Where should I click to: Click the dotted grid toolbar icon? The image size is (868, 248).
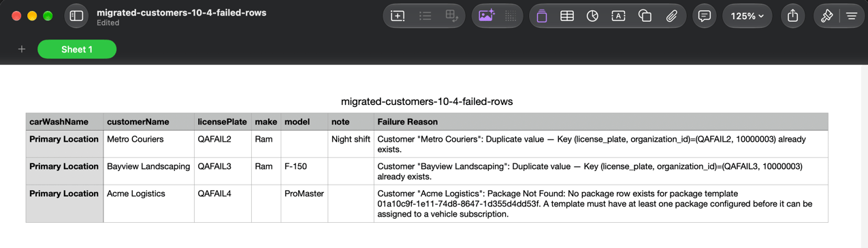coord(511,16)
